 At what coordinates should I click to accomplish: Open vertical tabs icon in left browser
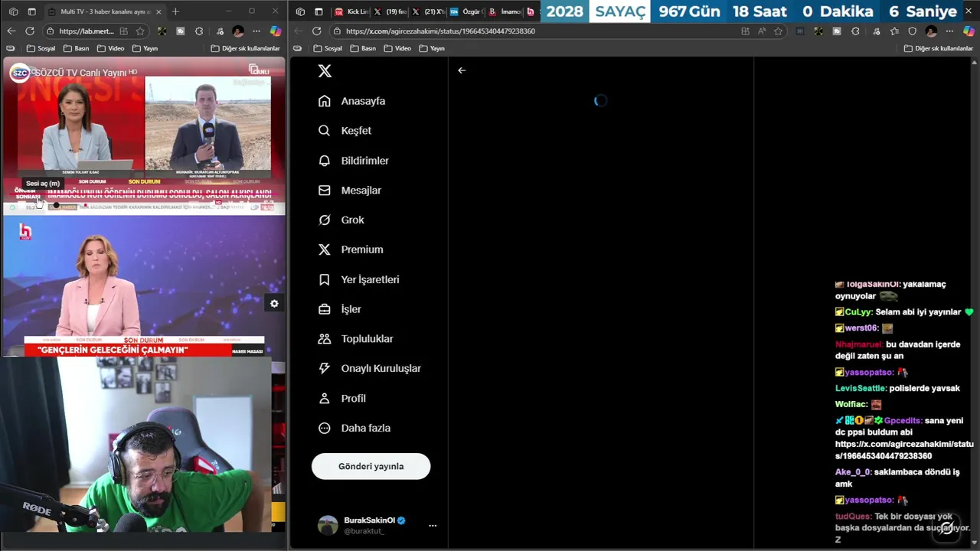pyautogui.click(x=31, y=11)
